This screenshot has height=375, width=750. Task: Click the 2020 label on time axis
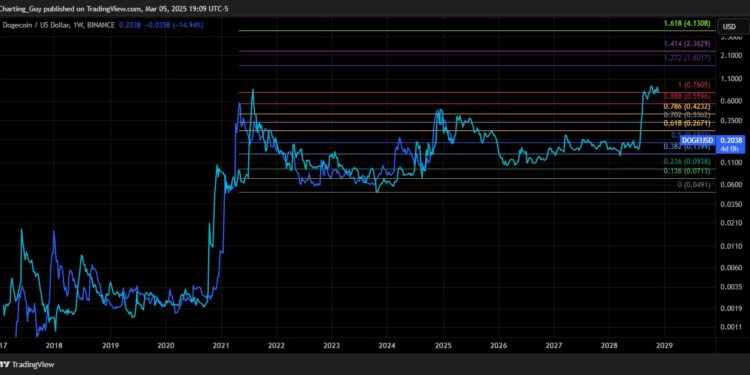(x=165, y=345)
